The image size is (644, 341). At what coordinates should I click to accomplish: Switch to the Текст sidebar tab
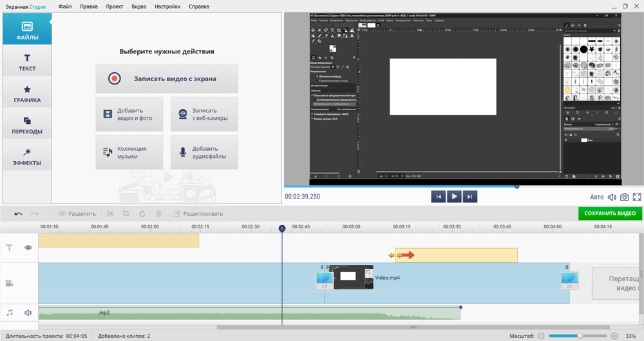pos(27,61)
